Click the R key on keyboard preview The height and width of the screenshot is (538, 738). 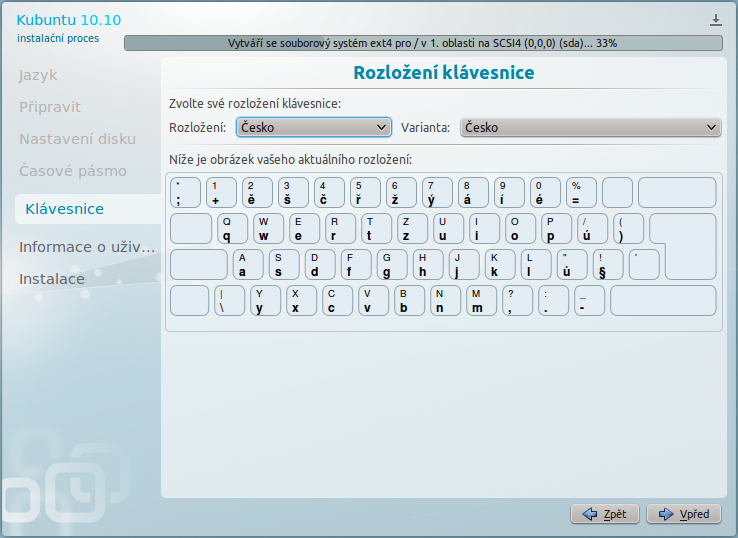click(x=340, y=229)
